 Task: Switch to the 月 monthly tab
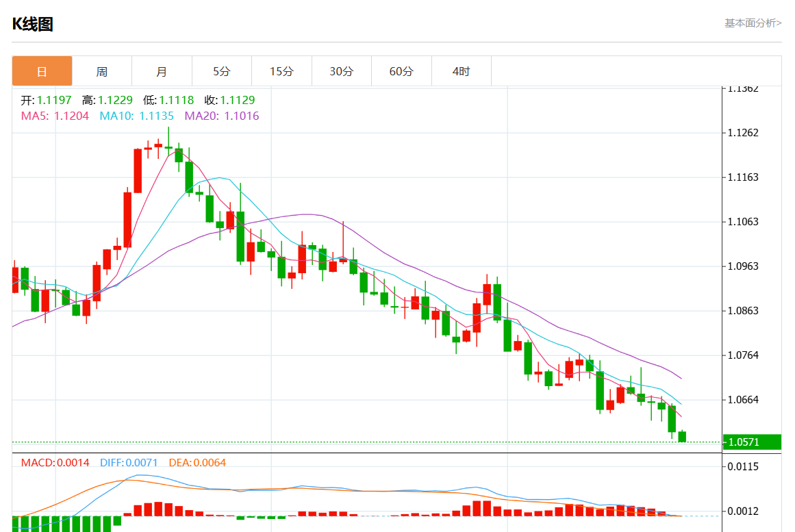pos(162,71)
